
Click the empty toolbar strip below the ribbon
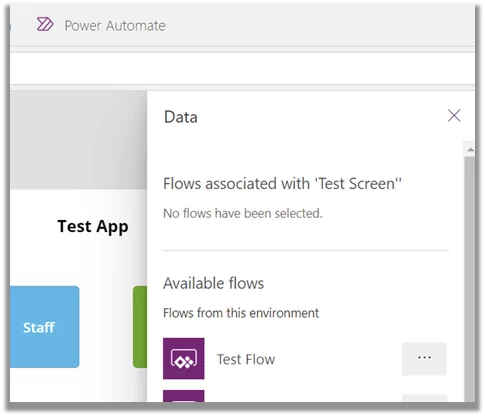coord(242,68)
